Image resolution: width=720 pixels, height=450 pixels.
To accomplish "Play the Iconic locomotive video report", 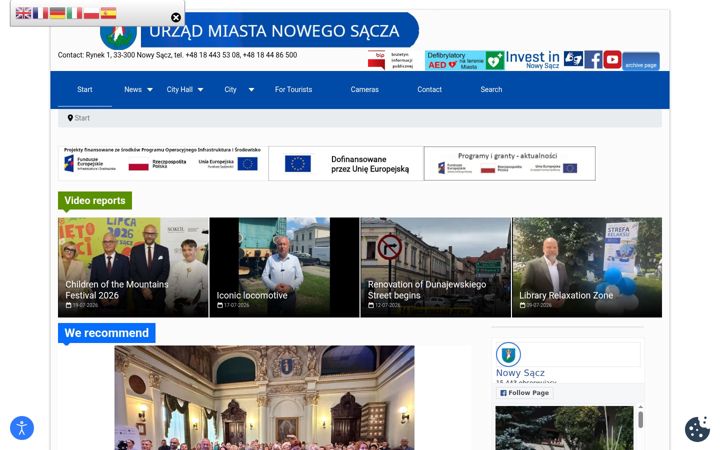I will [x=284, y=267].
